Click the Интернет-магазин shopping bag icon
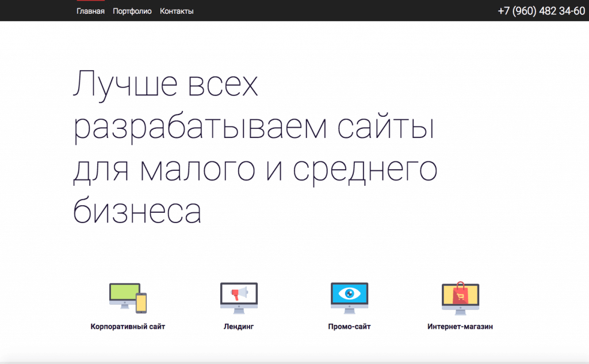Viewport: 589px width, 364px height. [460, 298]
